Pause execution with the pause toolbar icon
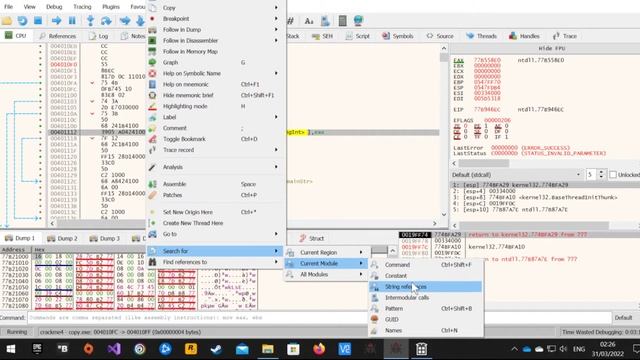The image size is (640, 360). point(72,20)
